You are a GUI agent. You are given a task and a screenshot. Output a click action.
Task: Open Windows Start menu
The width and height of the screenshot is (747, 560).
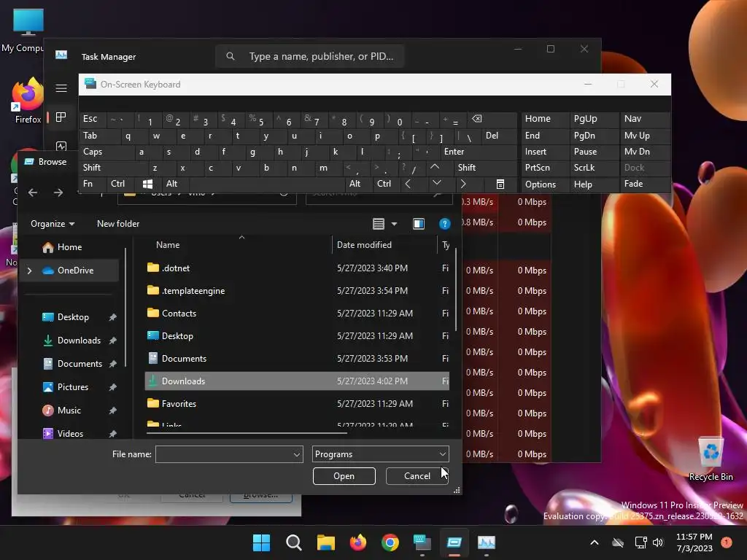tap(261, 542)
